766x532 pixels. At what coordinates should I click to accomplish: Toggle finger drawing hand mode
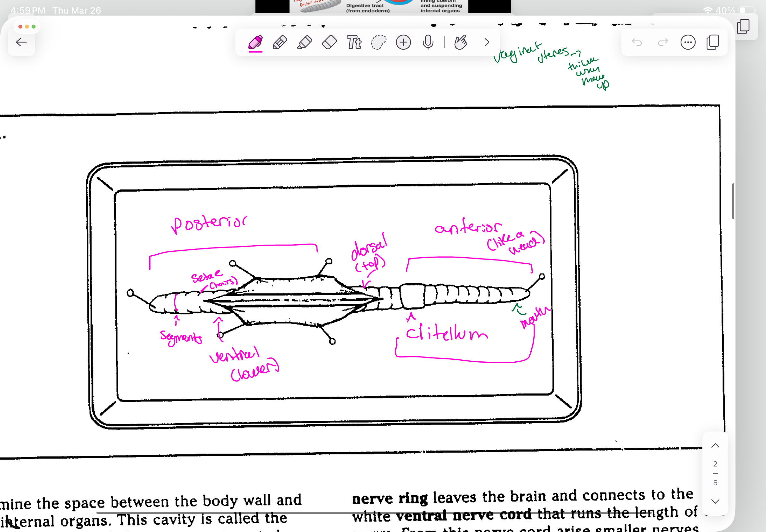click(x=461, y=42)
